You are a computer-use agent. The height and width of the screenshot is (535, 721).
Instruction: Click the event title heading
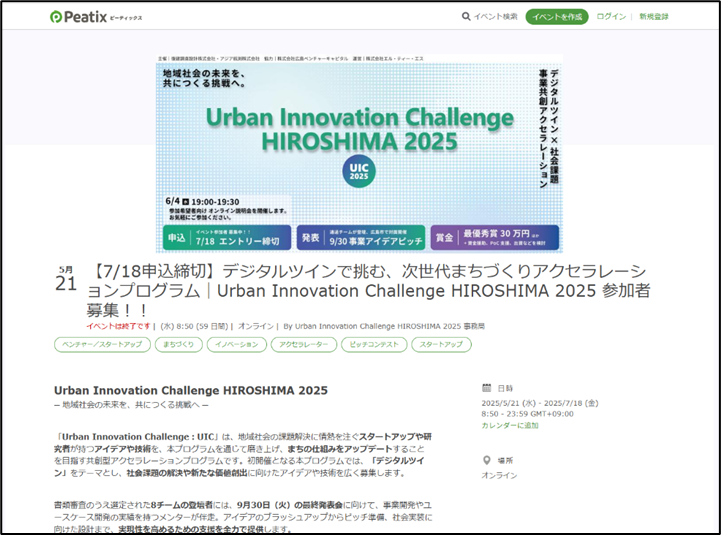(368, 291)
